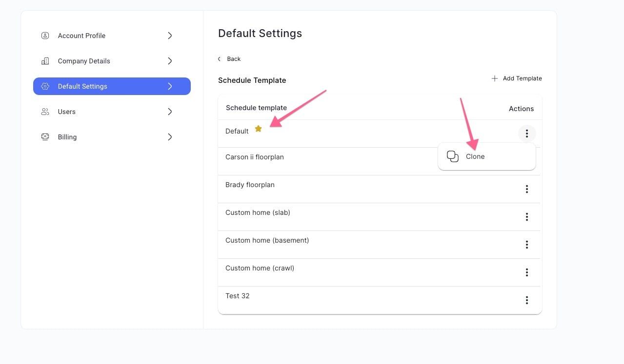The width and height of the screenshot is (624, 364).
Task: Open three-dot menu for Brady floorplan
Action: click(527, 189)
